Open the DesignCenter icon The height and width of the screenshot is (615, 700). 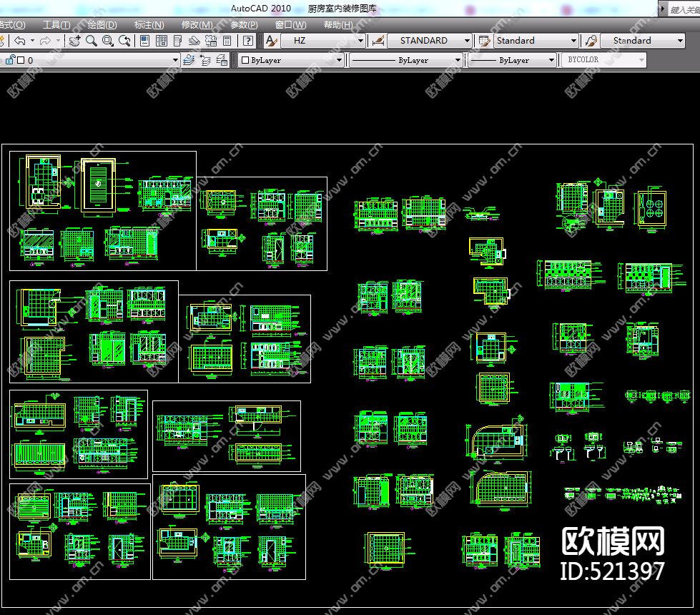click(x=161, y=41)
